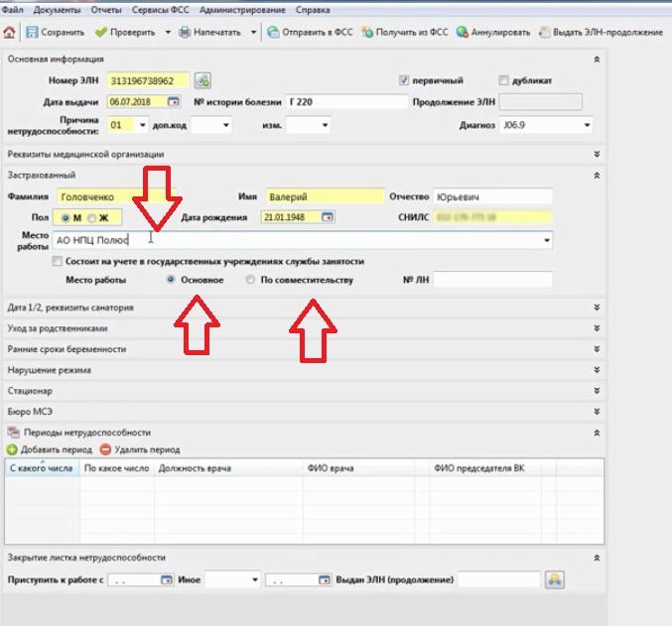Click the lookup icon next to Номер ЭЛН
672x626 pixels.
[x=202, y=80]
